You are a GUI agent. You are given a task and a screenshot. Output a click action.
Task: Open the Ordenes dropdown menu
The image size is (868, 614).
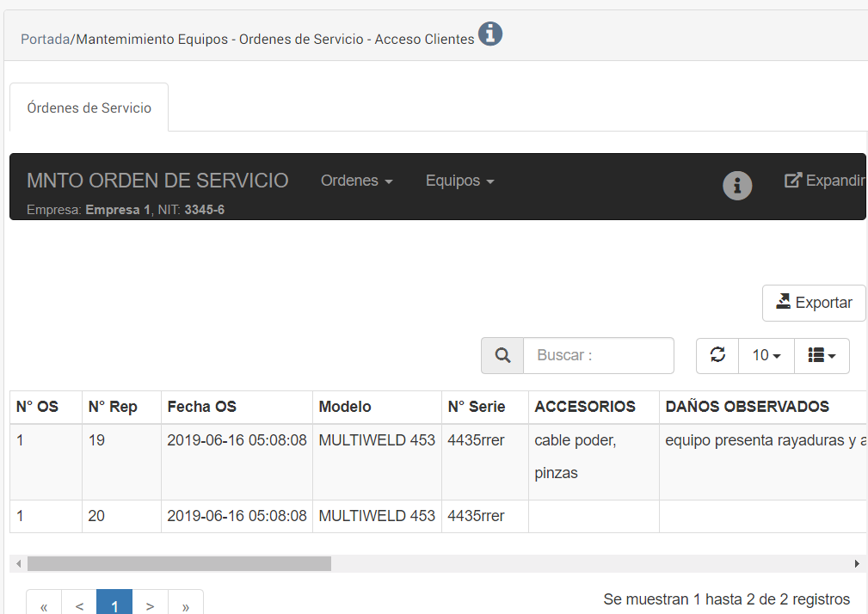point(356,181)
